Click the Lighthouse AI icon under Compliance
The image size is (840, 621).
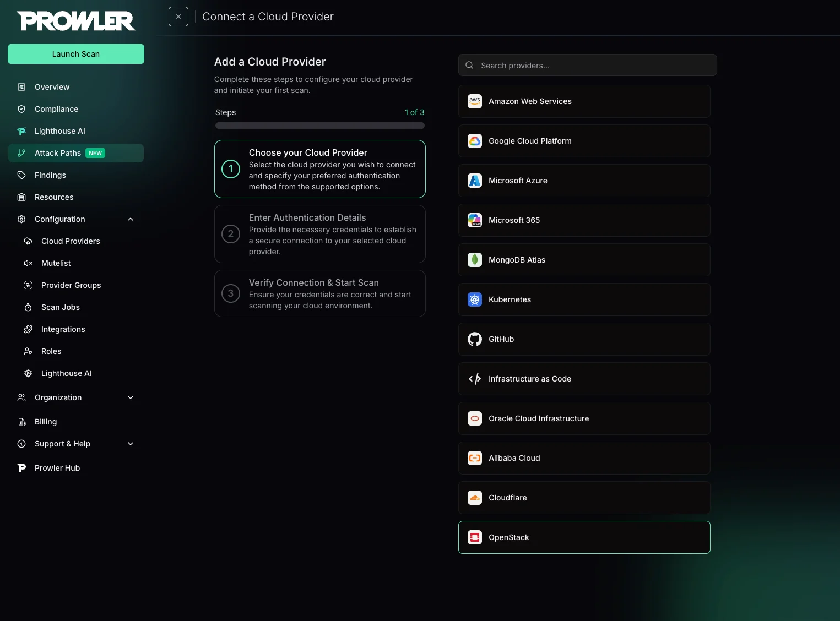[x=21, y=131]
